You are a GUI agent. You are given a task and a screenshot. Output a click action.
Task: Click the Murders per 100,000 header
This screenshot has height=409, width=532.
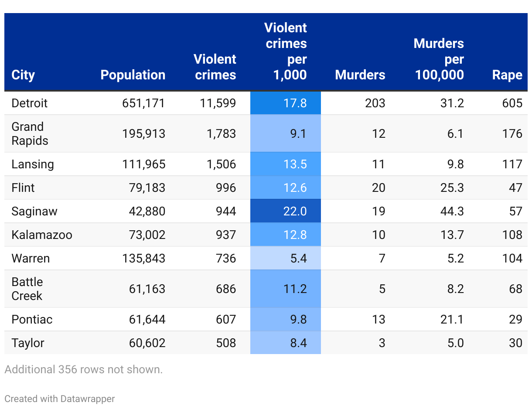[439, 59]
